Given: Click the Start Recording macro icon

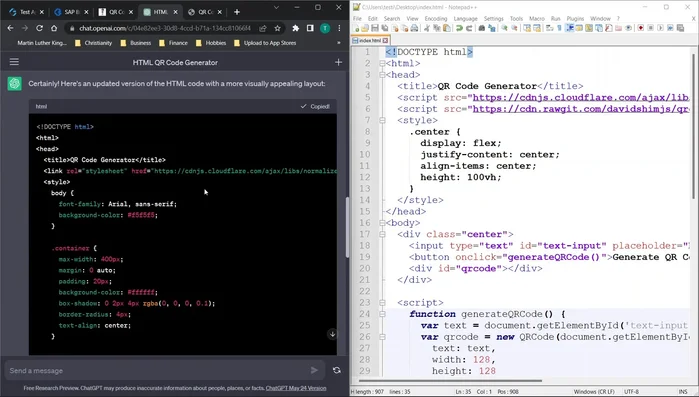Looking at the screenshot, I should tap(641, 28).
